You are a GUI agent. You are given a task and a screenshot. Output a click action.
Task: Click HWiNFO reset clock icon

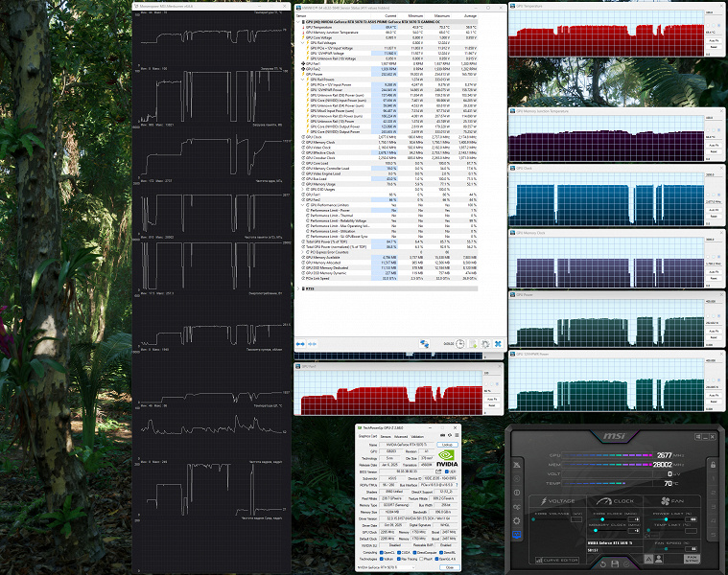[x=459, y=344]
